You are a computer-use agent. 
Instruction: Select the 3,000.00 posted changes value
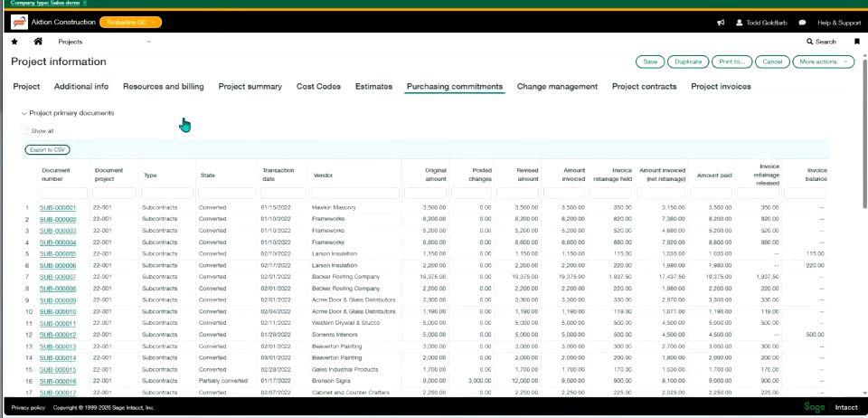(480, 381)
